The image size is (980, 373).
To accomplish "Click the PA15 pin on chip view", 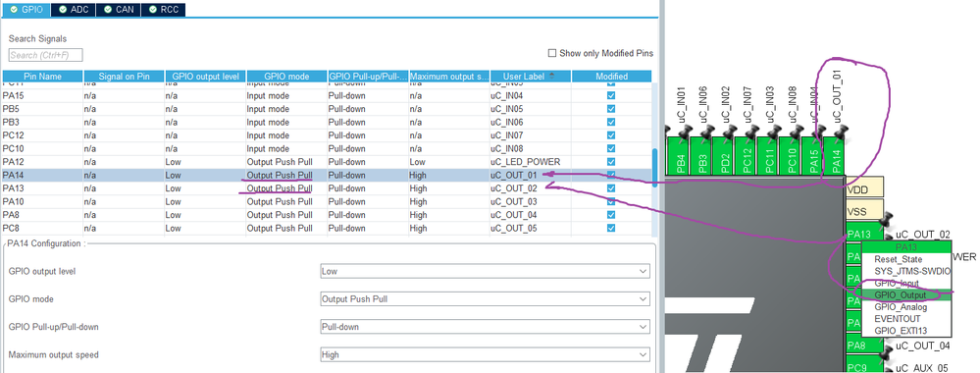I will tap(812, 157).
